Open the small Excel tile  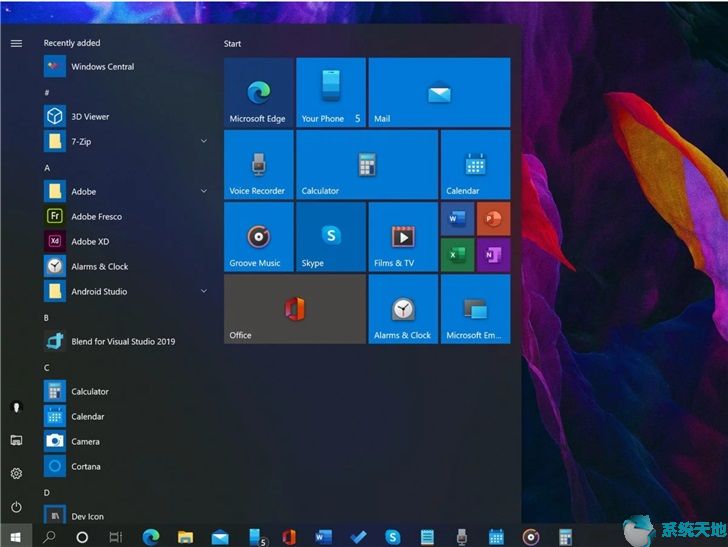point(457,255)
